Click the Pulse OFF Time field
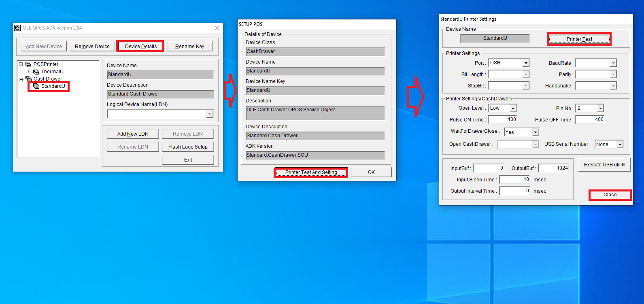 click(x=590, y=119)
